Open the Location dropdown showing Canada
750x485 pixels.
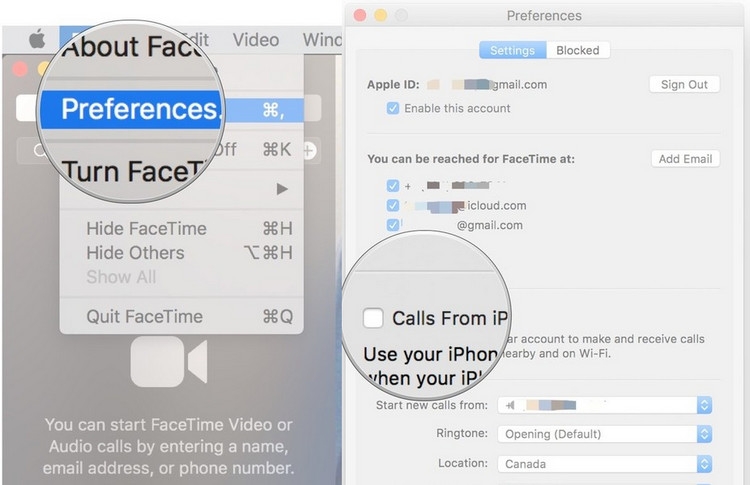point(605,464)
